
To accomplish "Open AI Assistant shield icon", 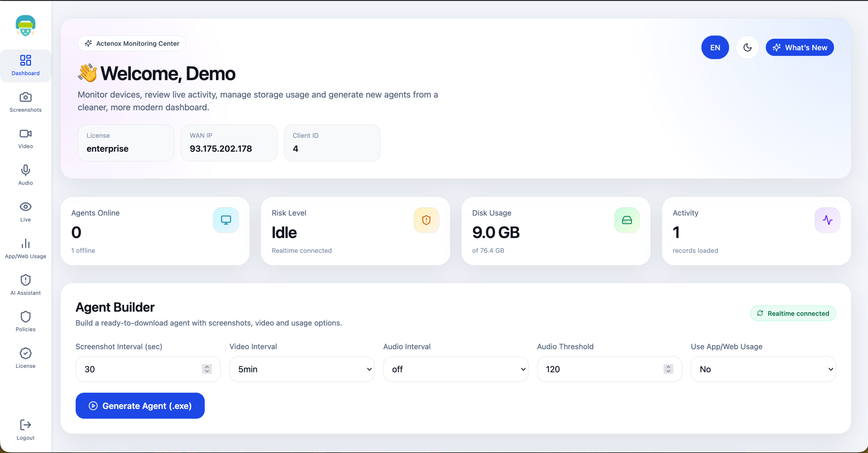I will tap(25, 280).
